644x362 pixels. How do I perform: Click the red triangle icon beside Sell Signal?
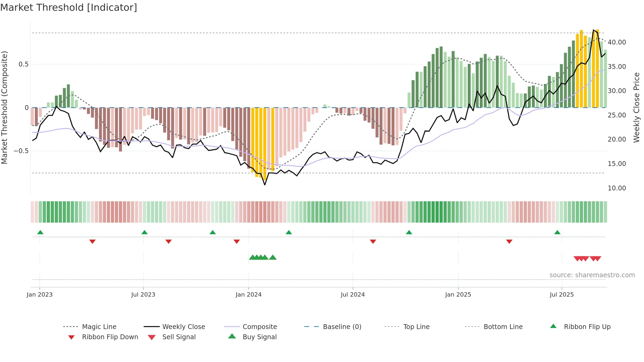(x=152, y=337)
